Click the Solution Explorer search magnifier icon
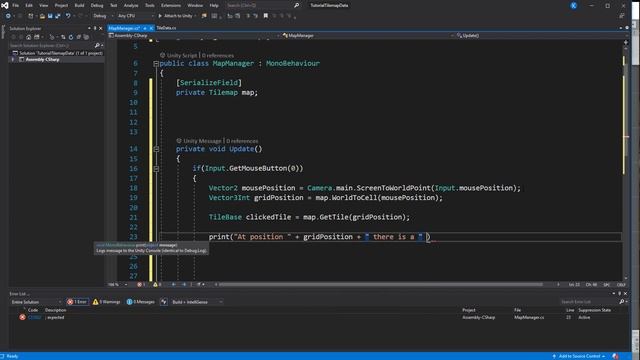Viewport: 640px width, 360px height. point(97,45)
